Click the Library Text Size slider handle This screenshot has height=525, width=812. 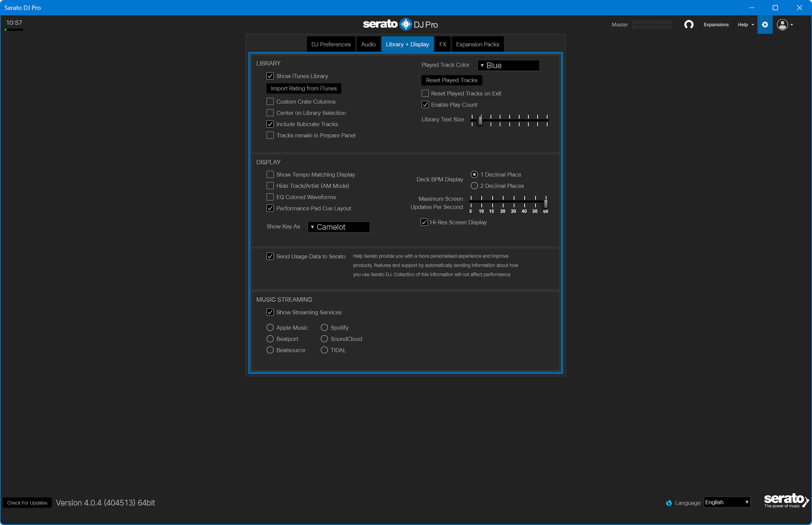tap(480, 121)
